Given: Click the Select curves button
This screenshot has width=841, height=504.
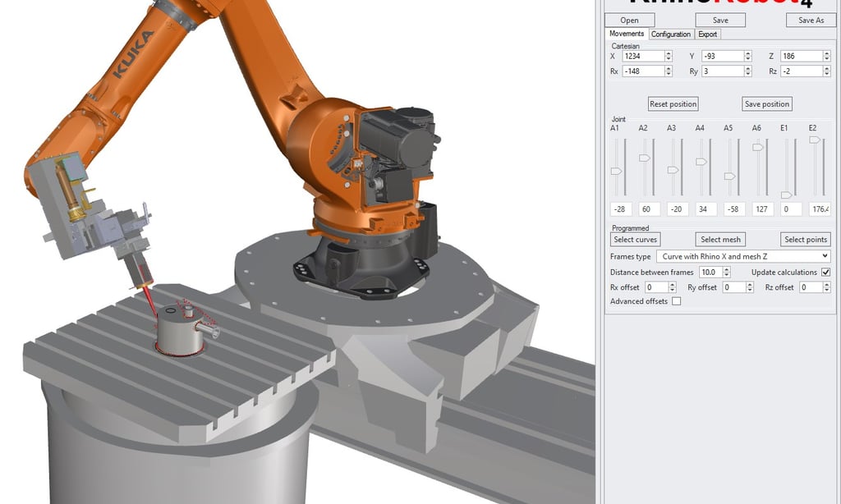Looking at the screenshot, I should point(636,240).
